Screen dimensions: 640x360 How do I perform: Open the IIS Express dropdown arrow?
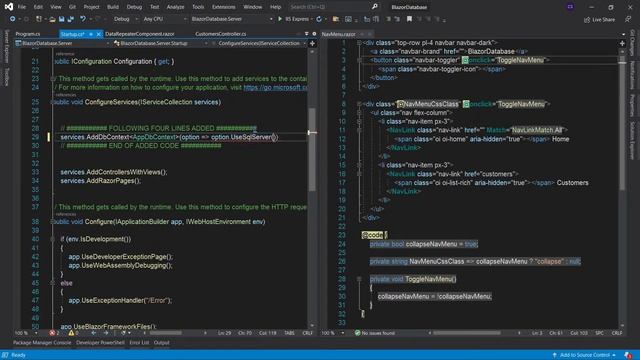tap(312, 19)
